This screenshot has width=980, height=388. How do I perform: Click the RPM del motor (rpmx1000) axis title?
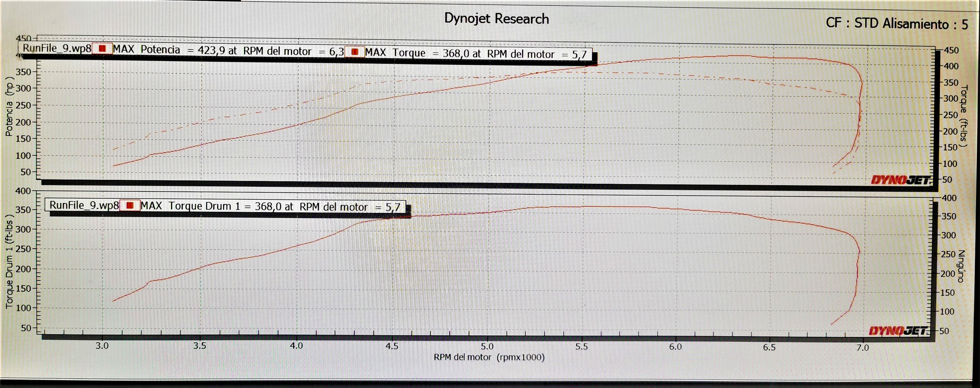pos(489,357)
